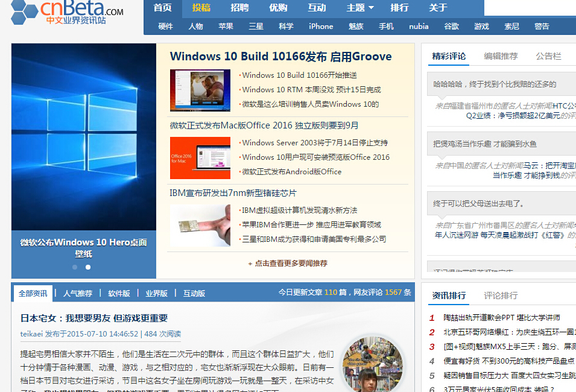Open the 手机 mobile phone topic

tap(386, 27)
